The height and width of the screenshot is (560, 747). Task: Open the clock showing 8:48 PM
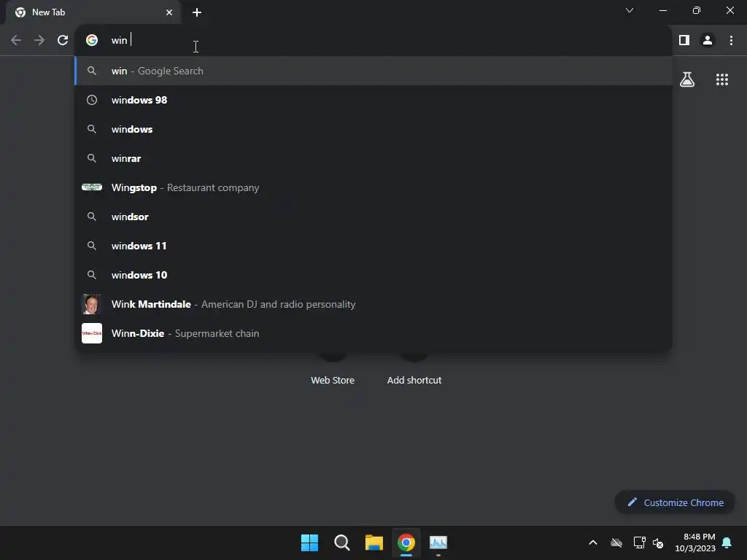point(695,542)
